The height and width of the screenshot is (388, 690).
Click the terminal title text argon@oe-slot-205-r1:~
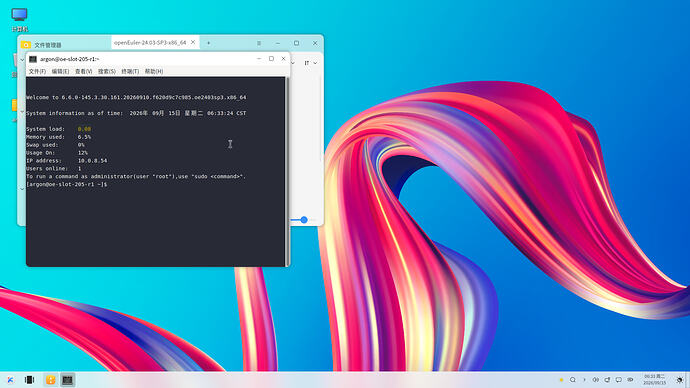tap(70, 59)
